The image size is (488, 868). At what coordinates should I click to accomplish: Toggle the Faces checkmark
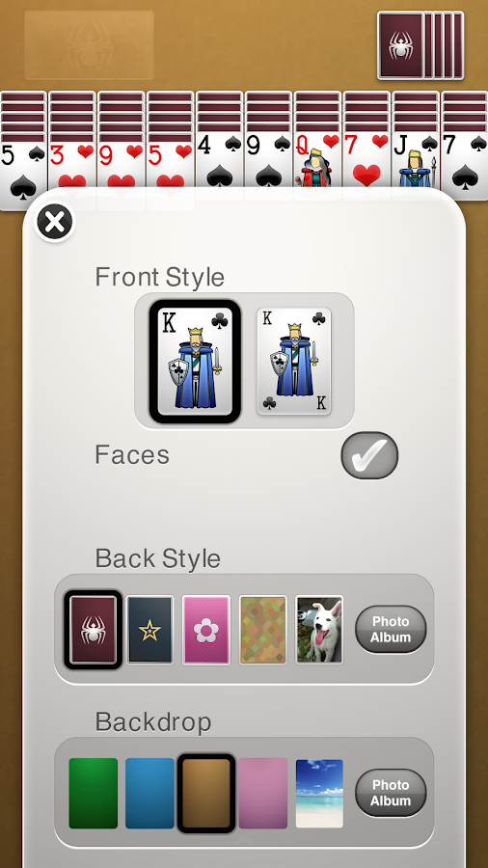point(369,455)
